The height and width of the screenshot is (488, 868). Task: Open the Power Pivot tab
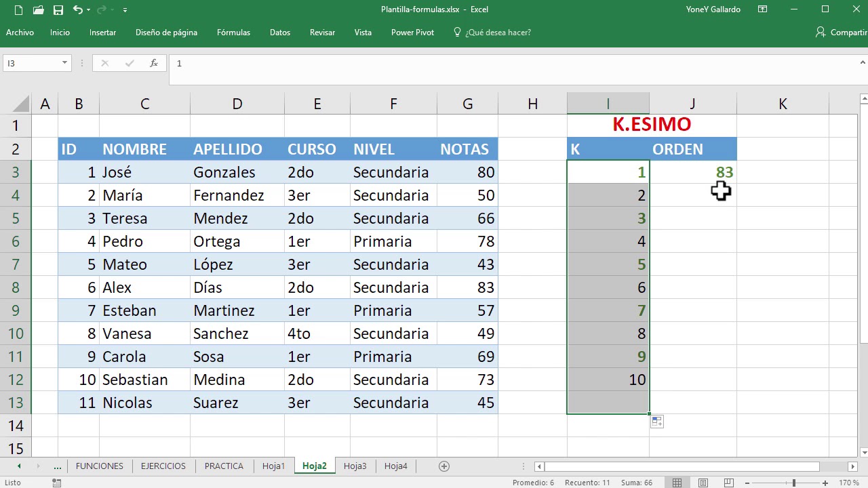click(x=412, y=32)
